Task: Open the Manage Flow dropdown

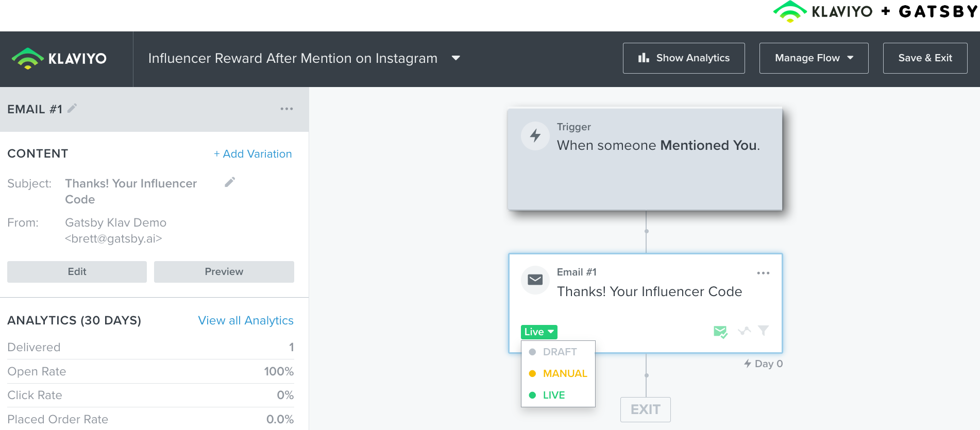Action: 814,58
